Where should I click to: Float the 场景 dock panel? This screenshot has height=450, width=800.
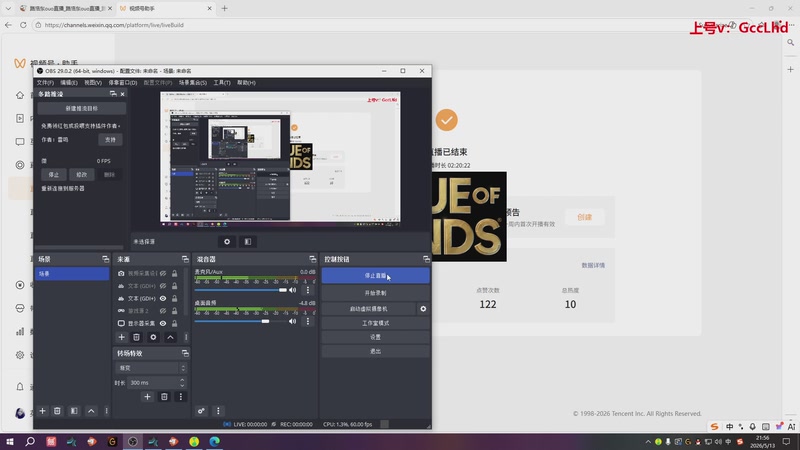[106, 259]
